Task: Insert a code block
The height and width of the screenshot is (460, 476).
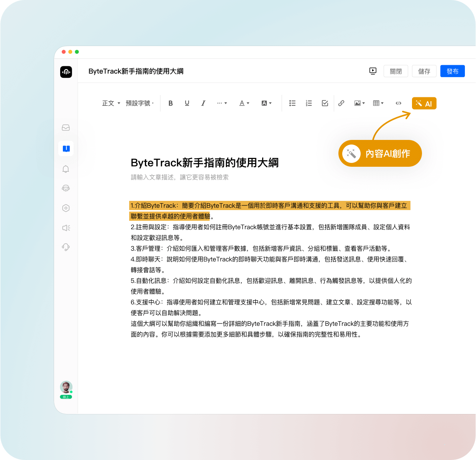Action: tap(399, 103)
